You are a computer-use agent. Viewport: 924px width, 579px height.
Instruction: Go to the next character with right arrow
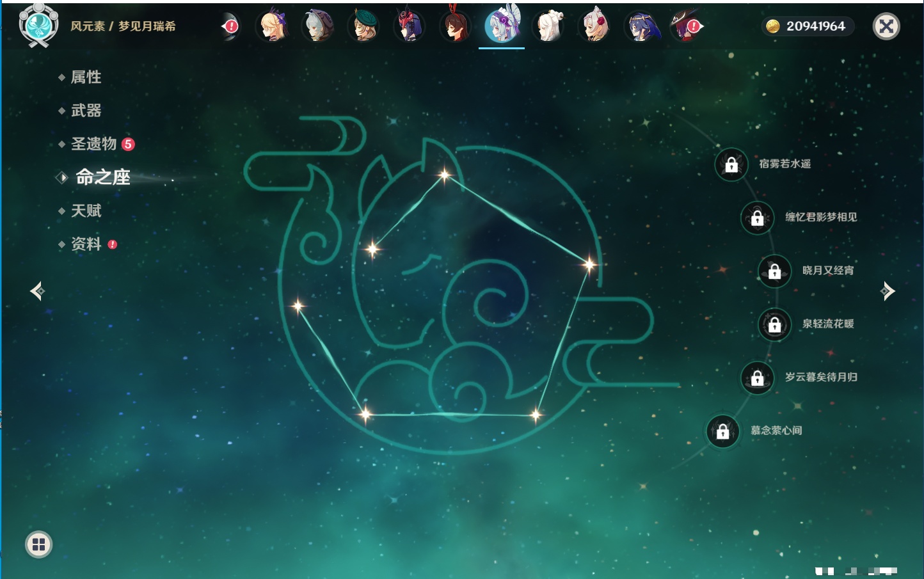pos(888,291)
